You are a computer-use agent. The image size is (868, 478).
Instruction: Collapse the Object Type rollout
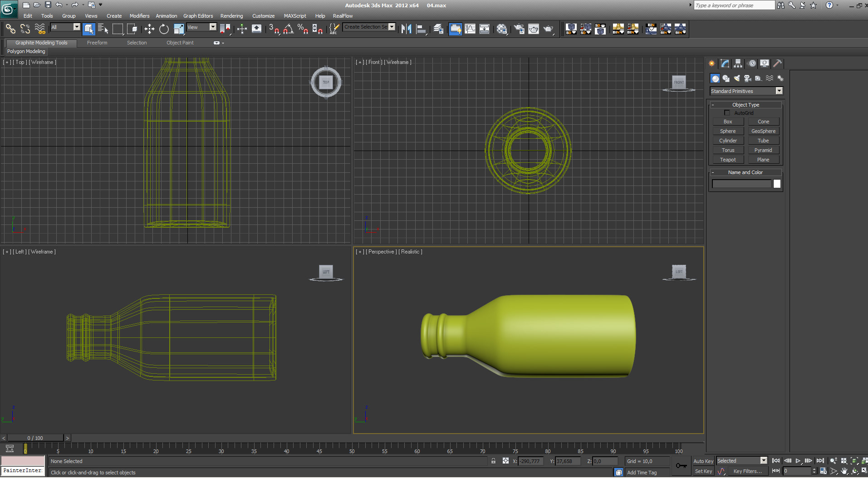(745, 105)
